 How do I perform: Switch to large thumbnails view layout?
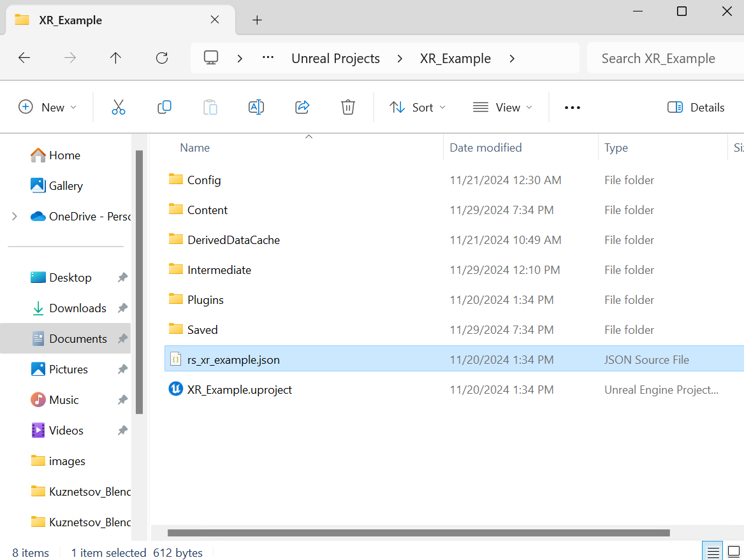[734, 552]
